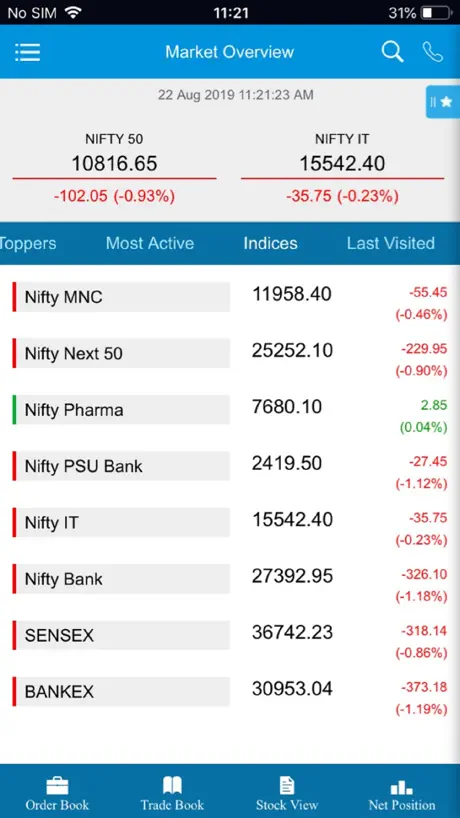Screen dimensions: 460x818
Task: Select the Nifty PSU Bank row
Action: pos(230,466)
